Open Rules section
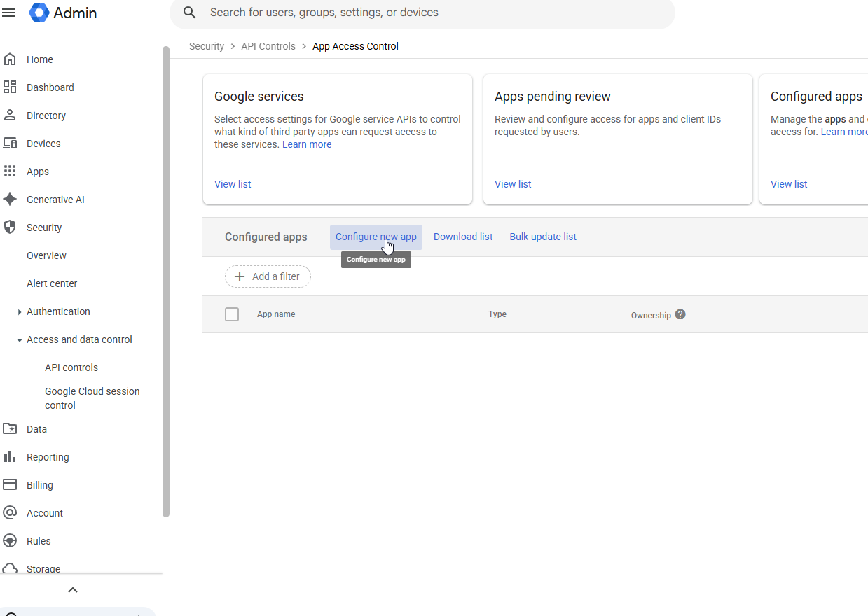The image size is (868, 616). click(x=39, y=541)
